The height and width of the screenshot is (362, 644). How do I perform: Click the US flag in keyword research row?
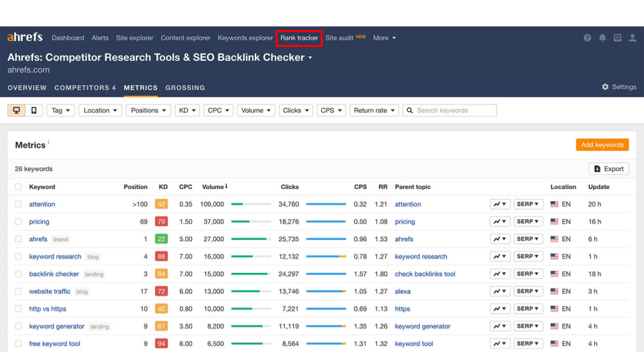point(555,257)
